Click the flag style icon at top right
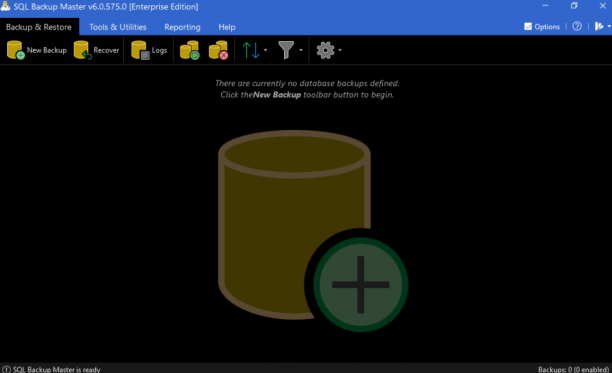 [x=599, y=27]
